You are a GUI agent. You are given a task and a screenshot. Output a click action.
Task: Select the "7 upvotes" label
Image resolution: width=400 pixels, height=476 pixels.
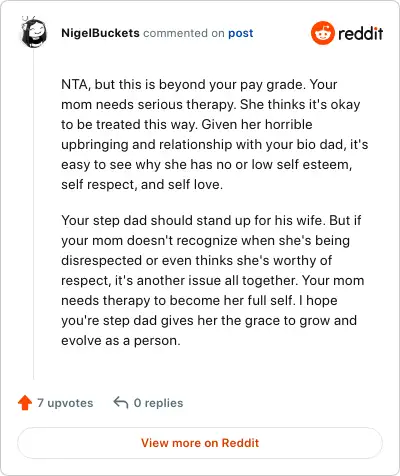[x=65, y=403]
